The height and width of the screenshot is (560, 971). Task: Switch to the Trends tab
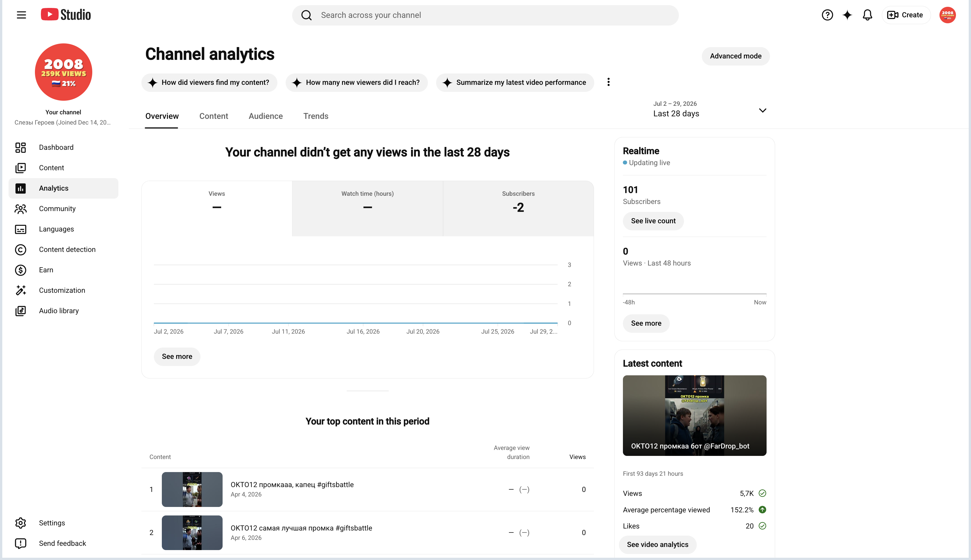click(x=316, y=116)
